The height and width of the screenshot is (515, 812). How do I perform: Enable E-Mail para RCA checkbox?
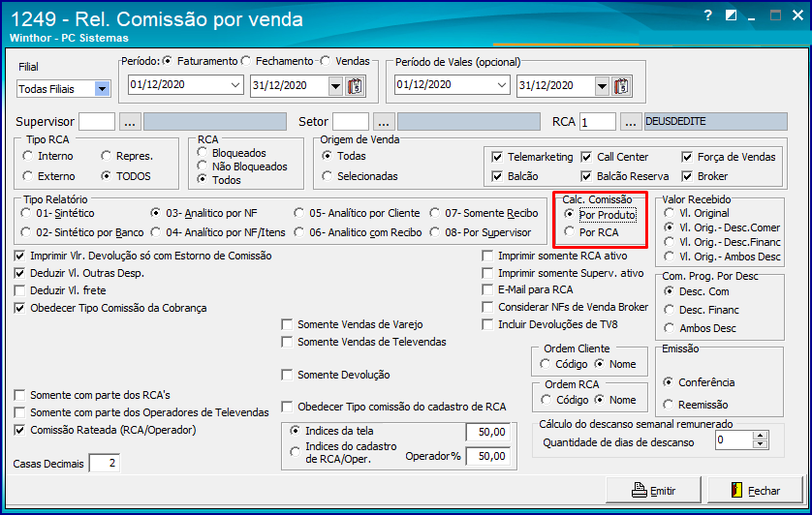coord(487,289)
